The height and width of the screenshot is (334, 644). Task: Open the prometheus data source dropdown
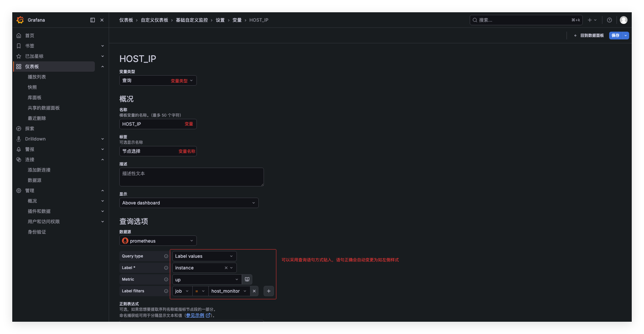[158, 241]
